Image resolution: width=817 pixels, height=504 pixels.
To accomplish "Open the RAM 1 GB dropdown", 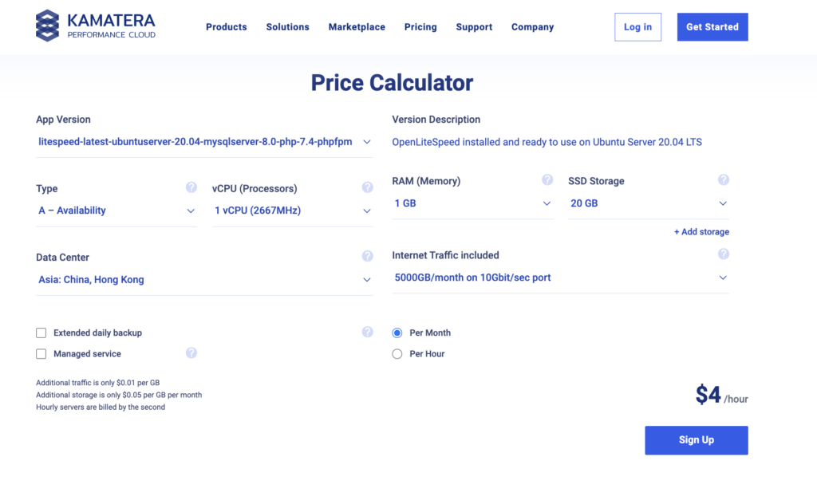I will [x=472, y=203].
